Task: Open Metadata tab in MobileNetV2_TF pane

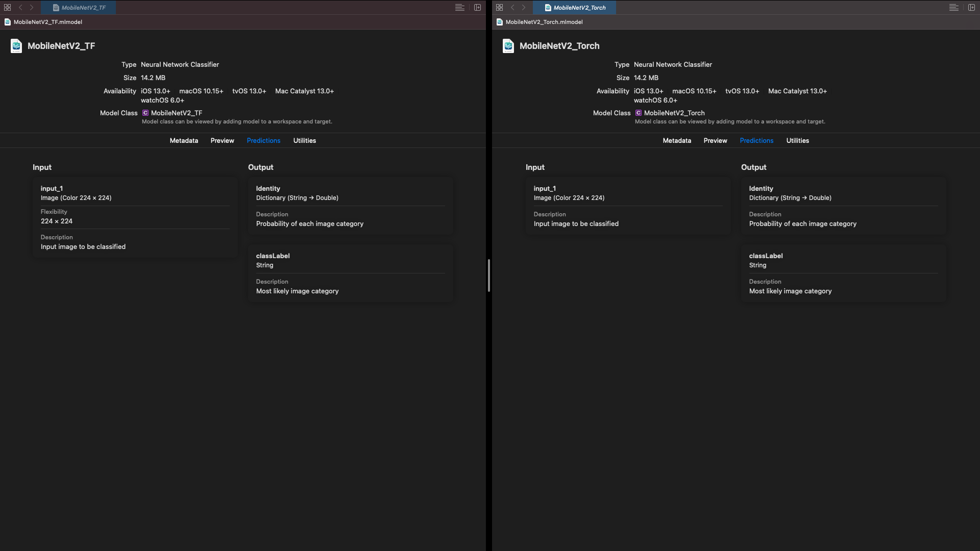Action: (184, 140)
